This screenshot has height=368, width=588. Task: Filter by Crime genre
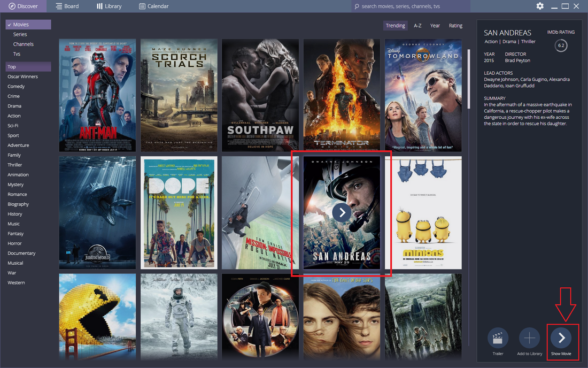click(x=13, y=96)
